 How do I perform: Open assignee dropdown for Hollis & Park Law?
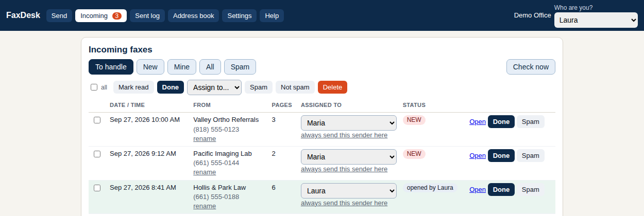tap(349, 191)
